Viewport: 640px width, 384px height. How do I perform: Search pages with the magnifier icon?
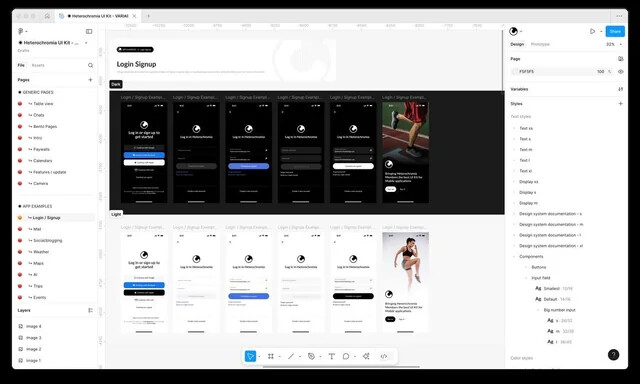(x=90, y=65)
